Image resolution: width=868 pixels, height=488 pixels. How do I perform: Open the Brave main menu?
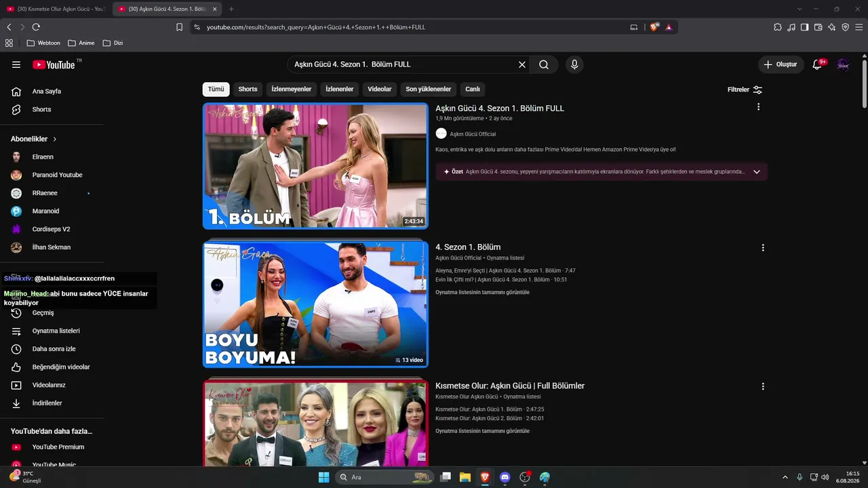point(859,27)
